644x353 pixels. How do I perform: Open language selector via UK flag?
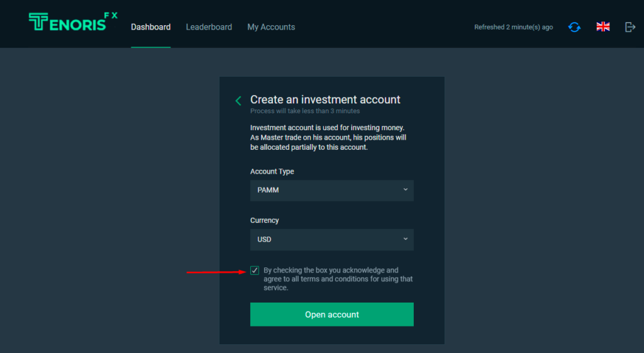tap(603, 26)
